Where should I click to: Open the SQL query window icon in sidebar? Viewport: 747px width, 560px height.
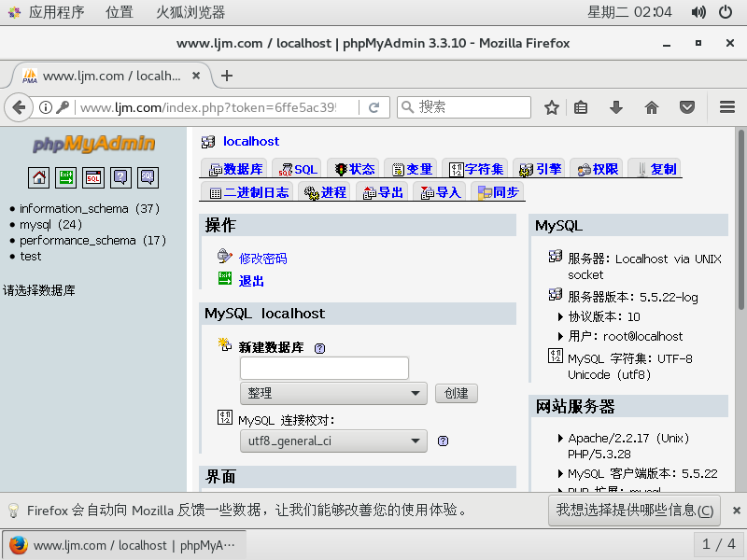click(93, 177)
